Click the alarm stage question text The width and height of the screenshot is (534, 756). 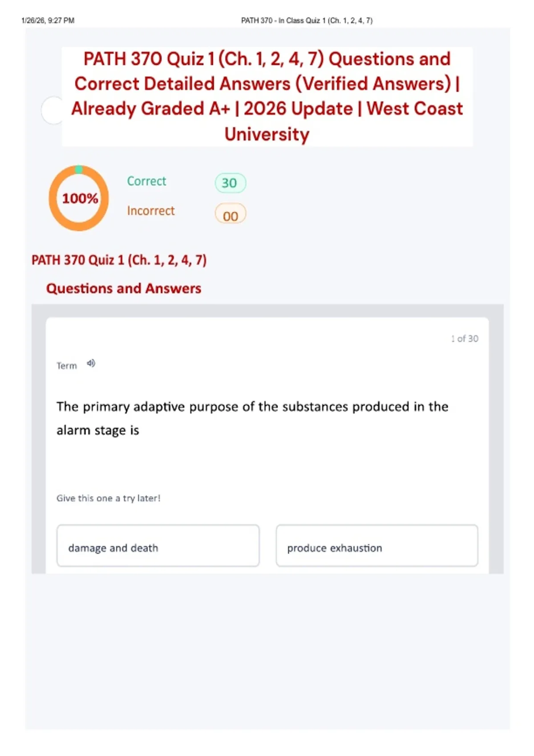click(x=252, y=418)
